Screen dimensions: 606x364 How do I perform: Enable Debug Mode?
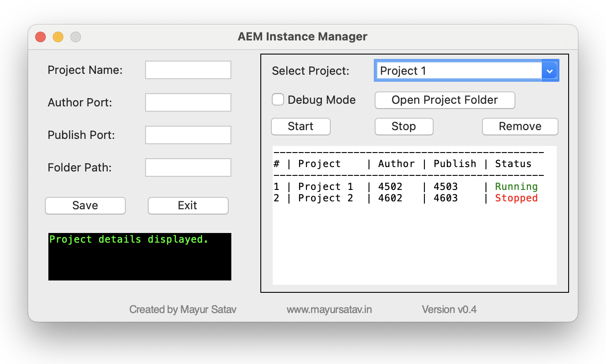click(277, 99)
